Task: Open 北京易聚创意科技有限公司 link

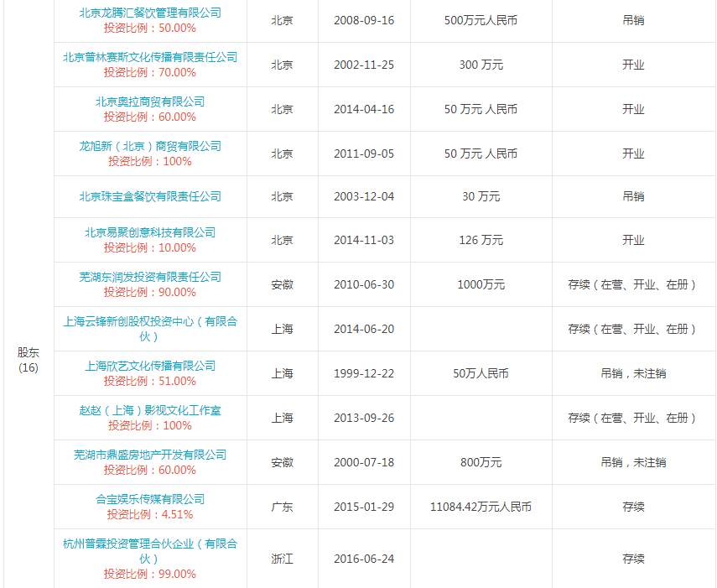Action: pyautogui.click(x=150, y=232)
